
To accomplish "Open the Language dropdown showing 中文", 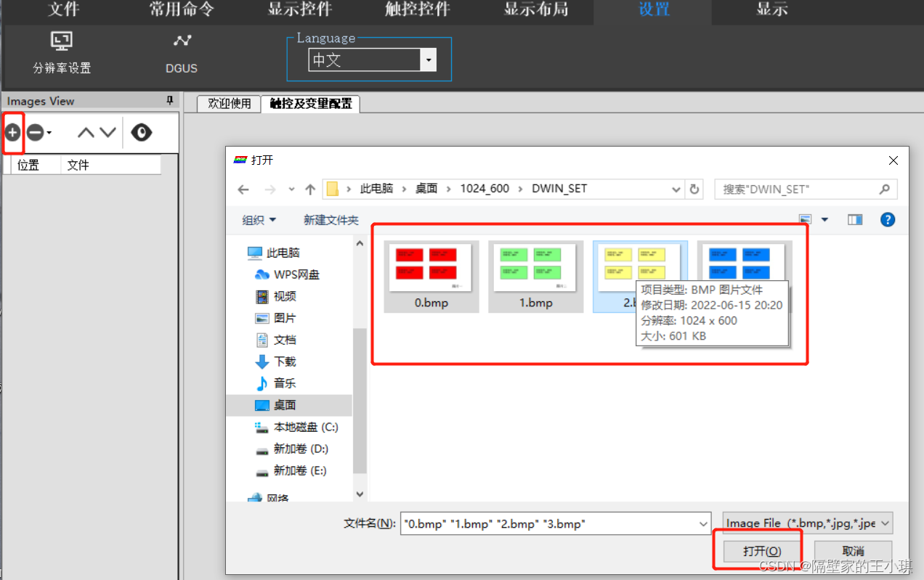I will pos(429,60).
